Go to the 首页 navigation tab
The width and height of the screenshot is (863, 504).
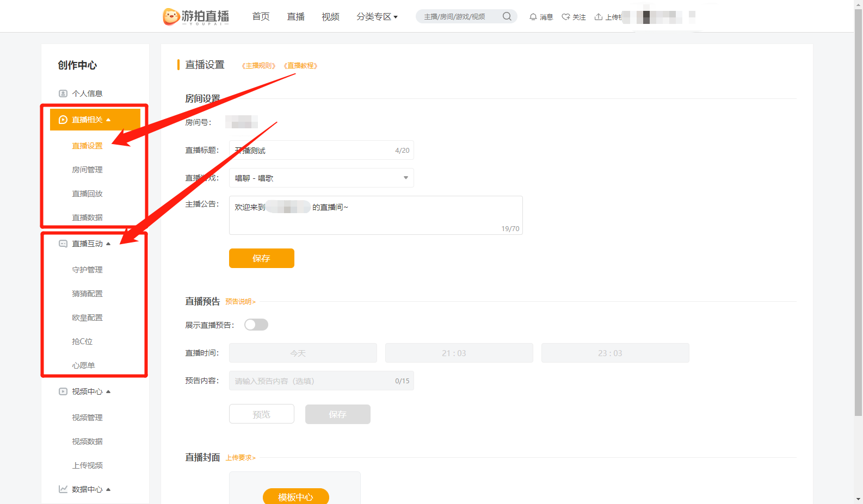point(261,17)
